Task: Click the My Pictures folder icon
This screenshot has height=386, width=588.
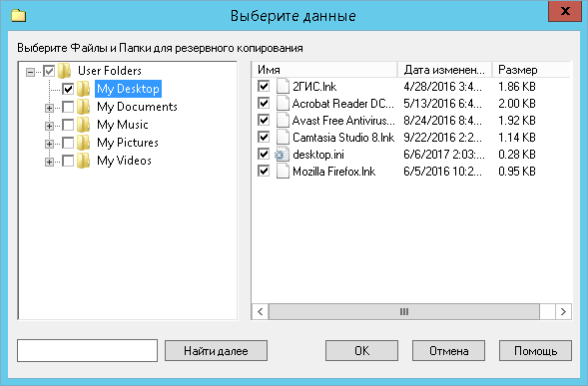Action: [x=83, y=143]
